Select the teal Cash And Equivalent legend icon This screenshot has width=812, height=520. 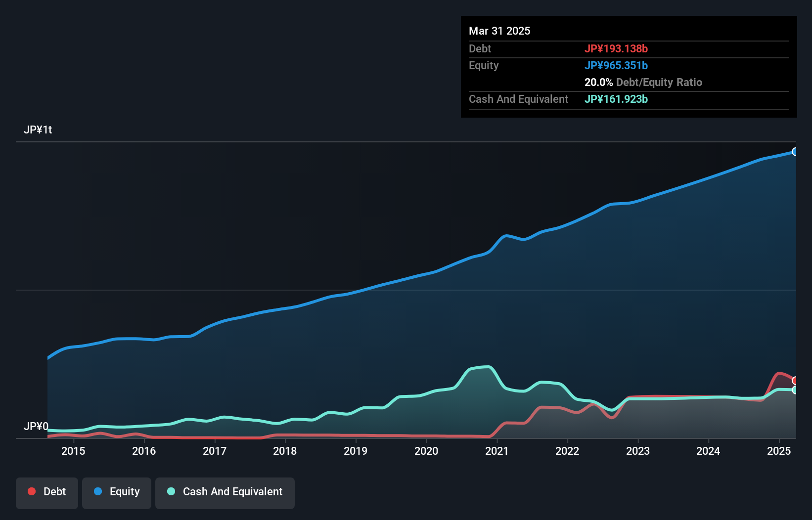[171, 491]
